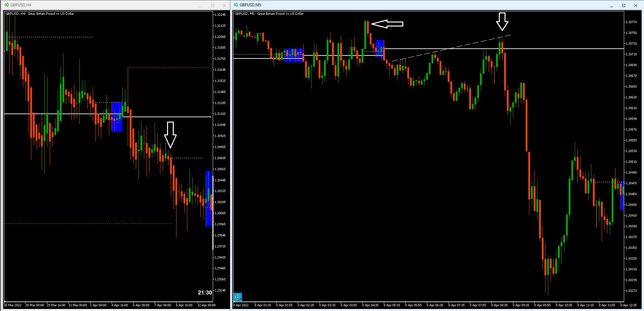Viewport: 644px width, 311px height.
Task: Click the '1 Apr 08:00' label on the H4 time axis
Action: [x=98, y=305]
